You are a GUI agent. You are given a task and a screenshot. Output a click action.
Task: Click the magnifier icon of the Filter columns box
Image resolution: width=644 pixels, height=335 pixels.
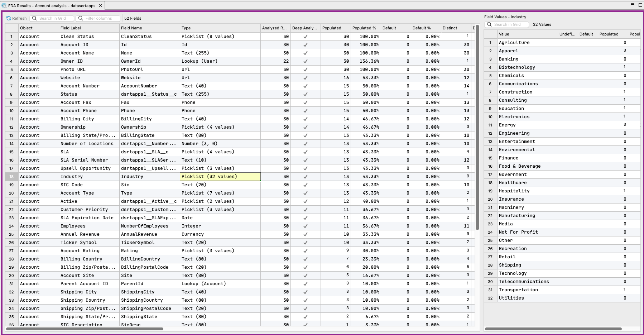tap(81, 18)
